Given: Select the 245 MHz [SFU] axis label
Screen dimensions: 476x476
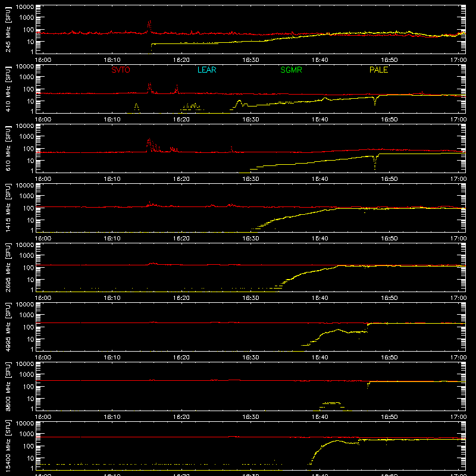Looking at the screenshot, I should coord(8,30).
